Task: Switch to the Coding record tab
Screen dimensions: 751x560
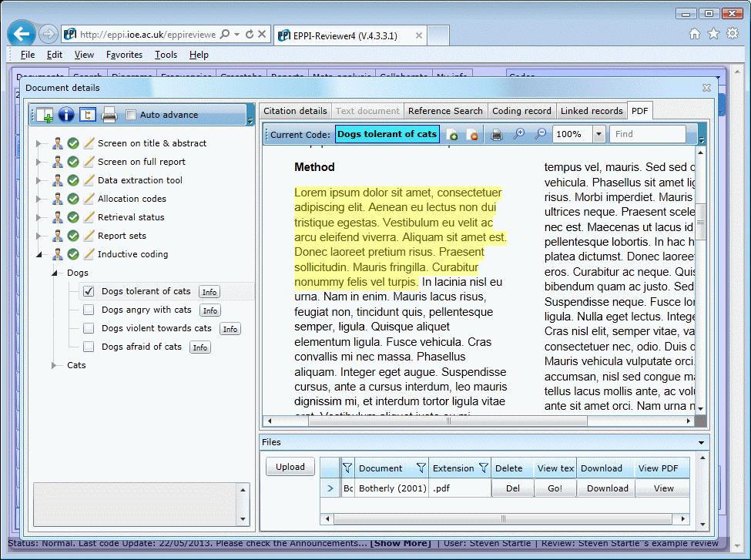Action: tap(521, 111)
